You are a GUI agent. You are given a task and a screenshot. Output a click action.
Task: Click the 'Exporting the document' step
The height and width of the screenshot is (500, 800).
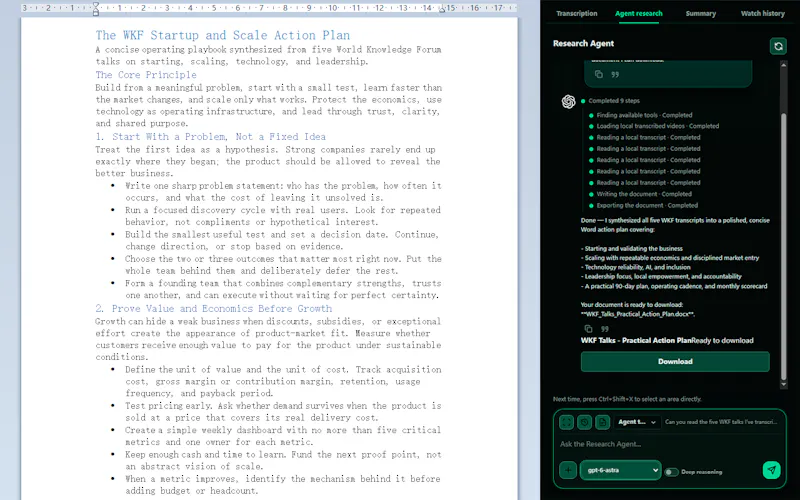click(x=647, y=206)
